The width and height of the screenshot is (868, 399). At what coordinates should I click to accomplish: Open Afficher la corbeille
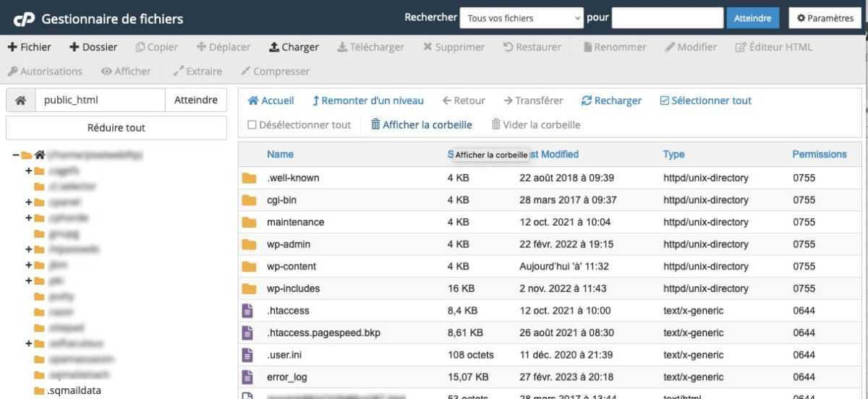pos(422,125)
